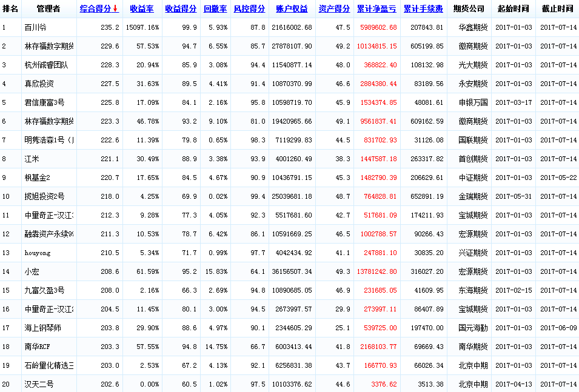The width and height of the screenshot is (579, 392).
Task: Click the 期货公司 column header
Action: (469, 9)
